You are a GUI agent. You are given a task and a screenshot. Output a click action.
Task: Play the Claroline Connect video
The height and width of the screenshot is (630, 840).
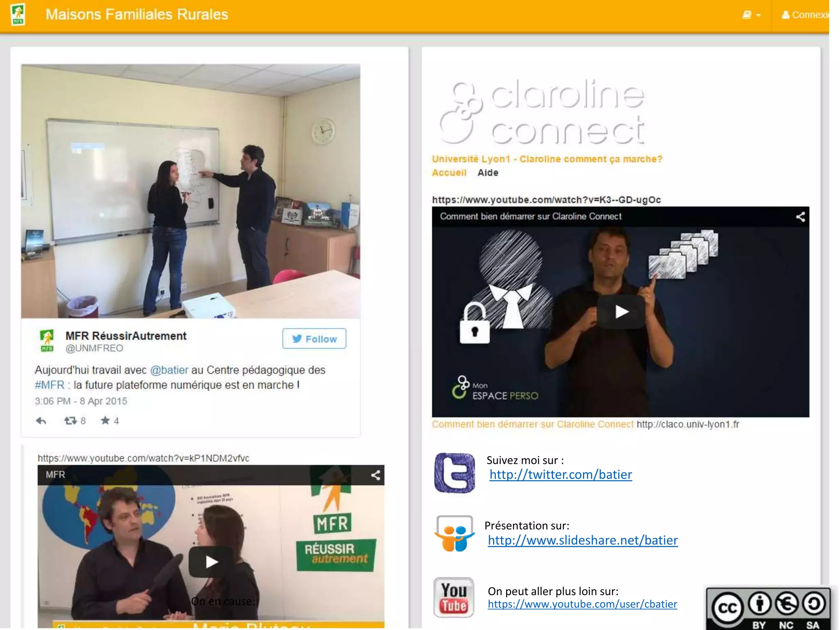coord(621,312)
